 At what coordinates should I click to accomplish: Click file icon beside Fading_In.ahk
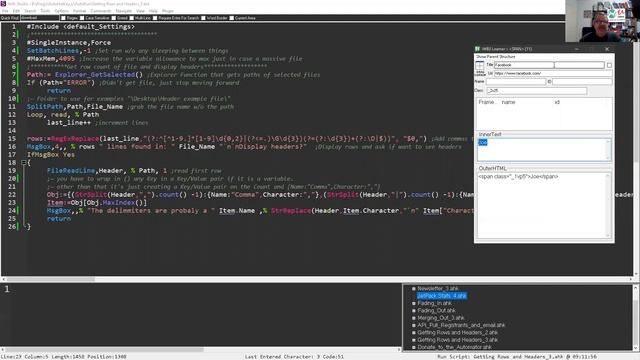coord(413,303)
